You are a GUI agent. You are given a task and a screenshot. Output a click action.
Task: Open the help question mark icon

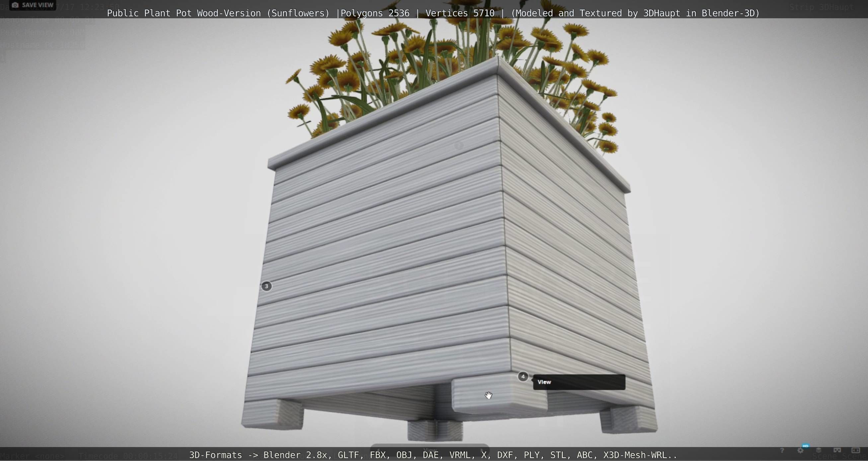pos(782,451)
